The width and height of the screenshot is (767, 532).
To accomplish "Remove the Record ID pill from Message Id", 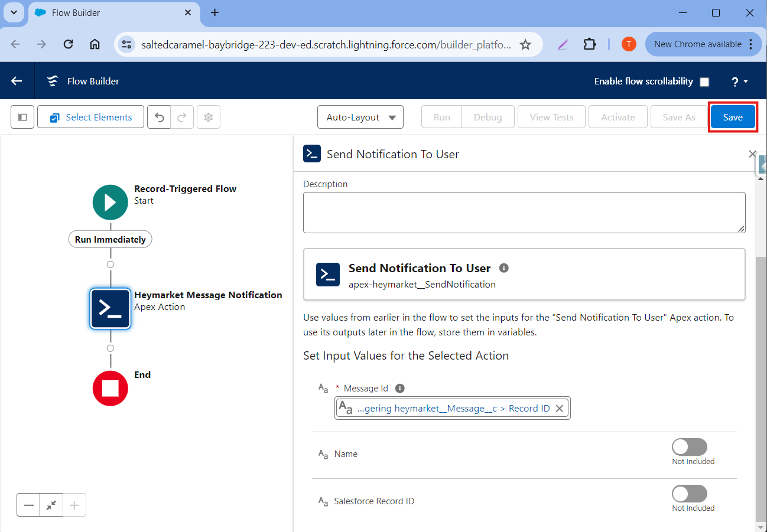I will pos(560,408).
